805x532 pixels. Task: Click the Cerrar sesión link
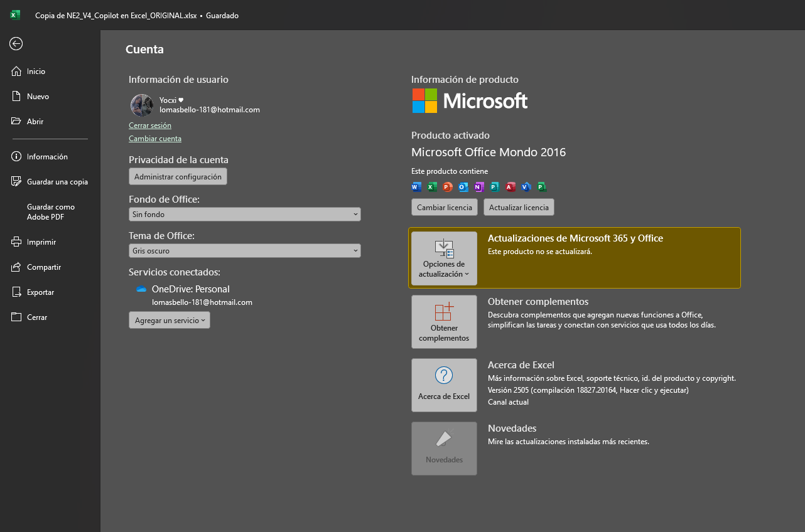(x=150, y=125)
